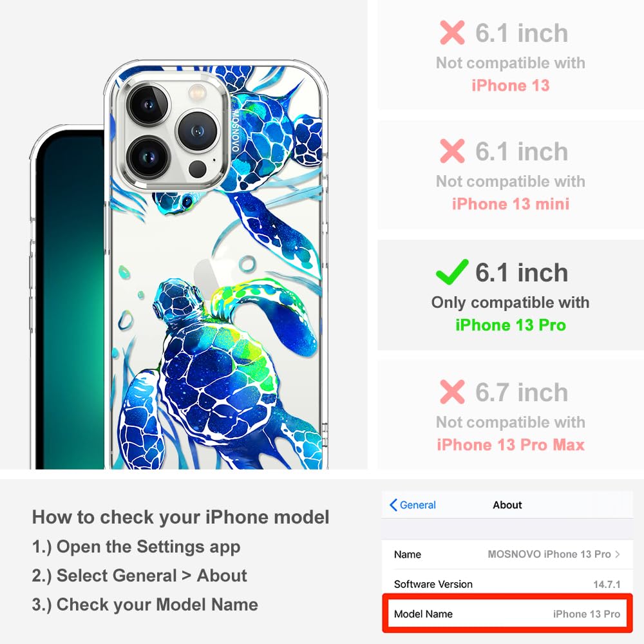644x644 pixels.
Task: Tap the blue back chevron next to General
Action: point(393,505)
